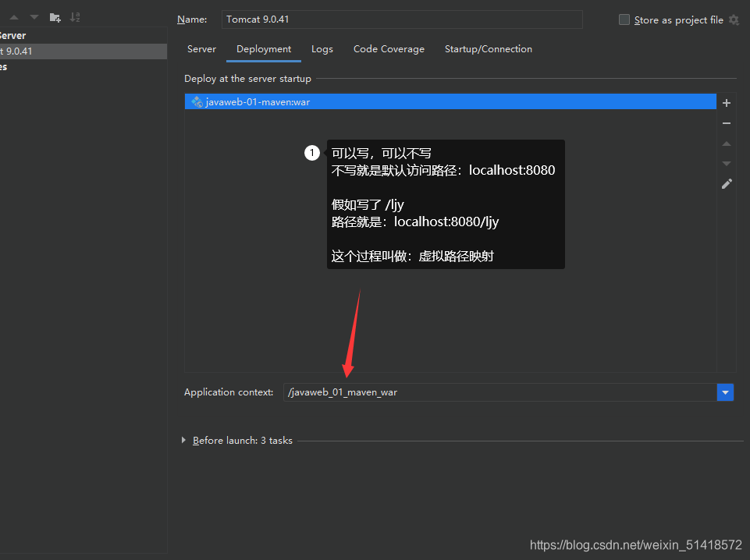750x560 pixels.
Task: Open Startup/Connection tab
Action: pyautogui.click(x=489, y=48)
